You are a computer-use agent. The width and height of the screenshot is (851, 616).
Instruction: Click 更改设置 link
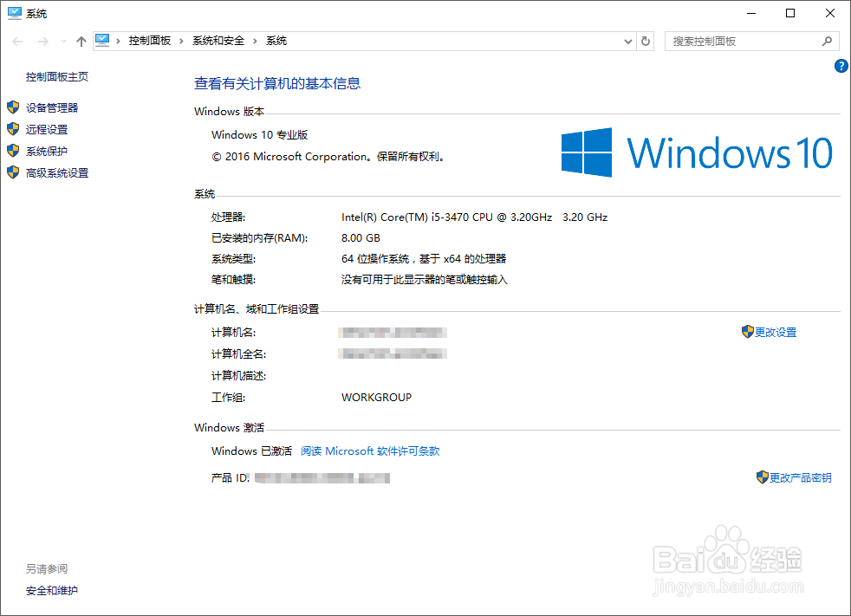tap(776, 332)
